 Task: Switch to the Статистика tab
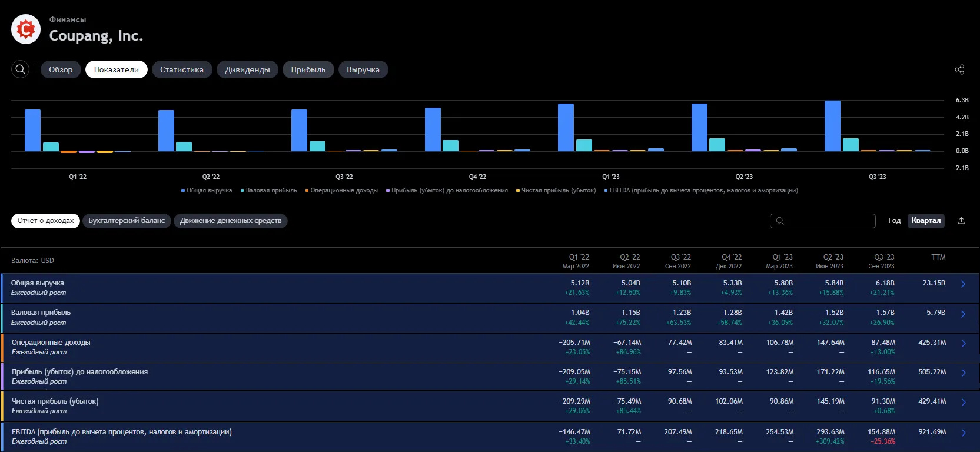click(x=182, y=69)
